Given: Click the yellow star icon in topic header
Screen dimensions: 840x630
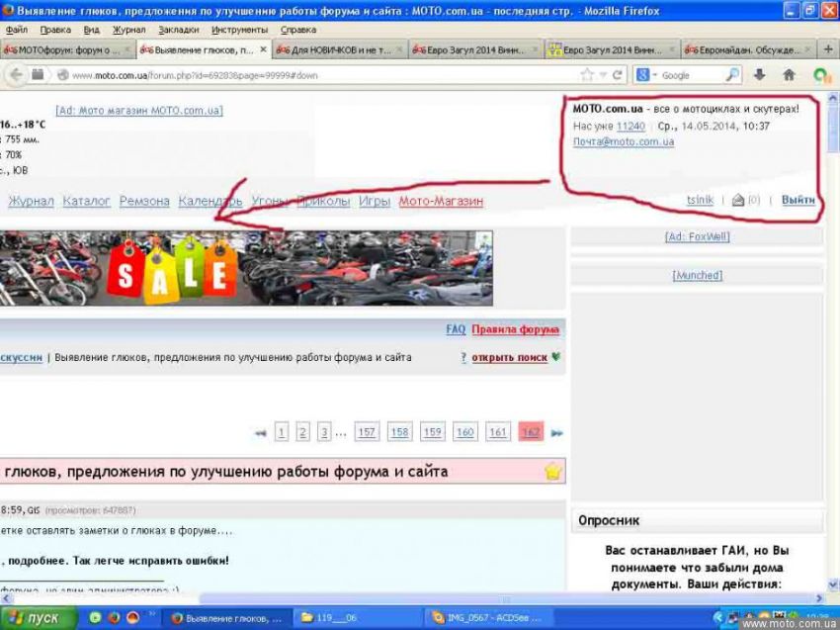Looking at the screenshot, I should point(552,472).
